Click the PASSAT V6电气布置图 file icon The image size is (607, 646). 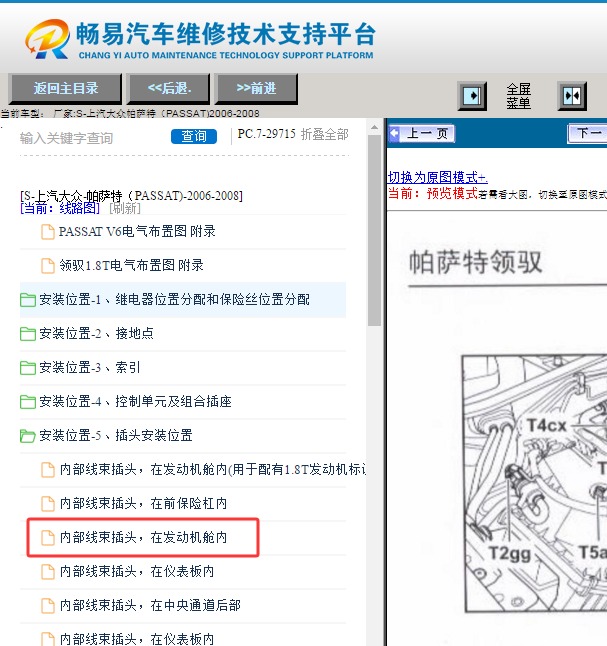click(x=47, y=232)
